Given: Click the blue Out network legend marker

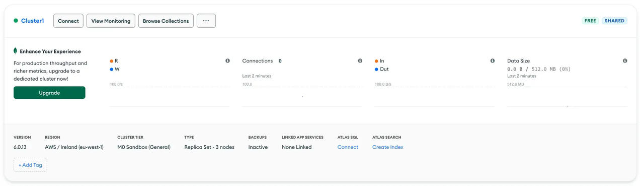Looking at the screenshot, I should point(376,70).
